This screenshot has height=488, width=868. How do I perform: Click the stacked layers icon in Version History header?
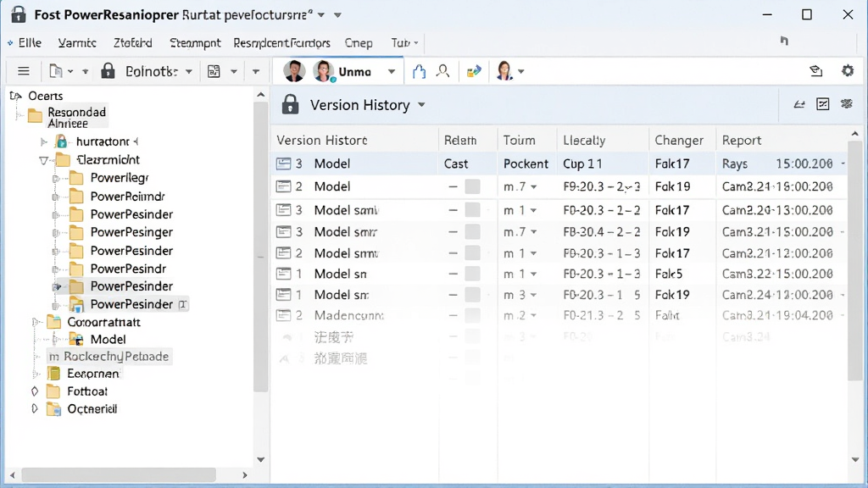coord(847,104)
